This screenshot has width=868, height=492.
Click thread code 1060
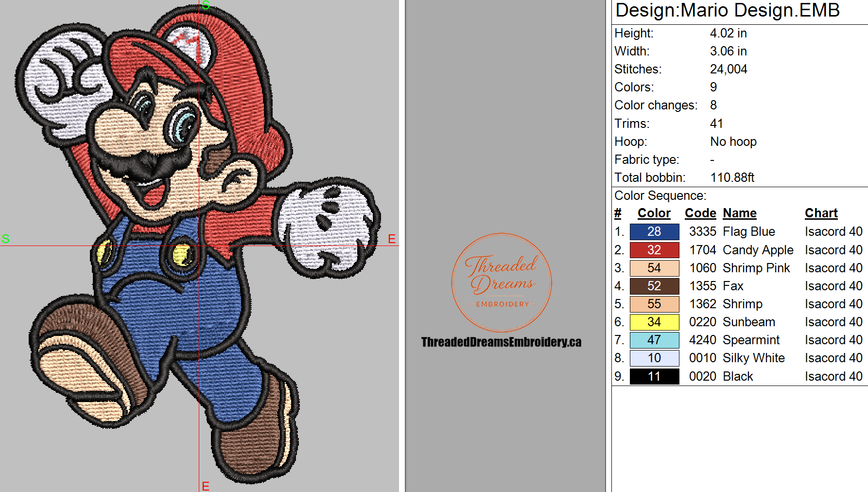tap(702, 268)
